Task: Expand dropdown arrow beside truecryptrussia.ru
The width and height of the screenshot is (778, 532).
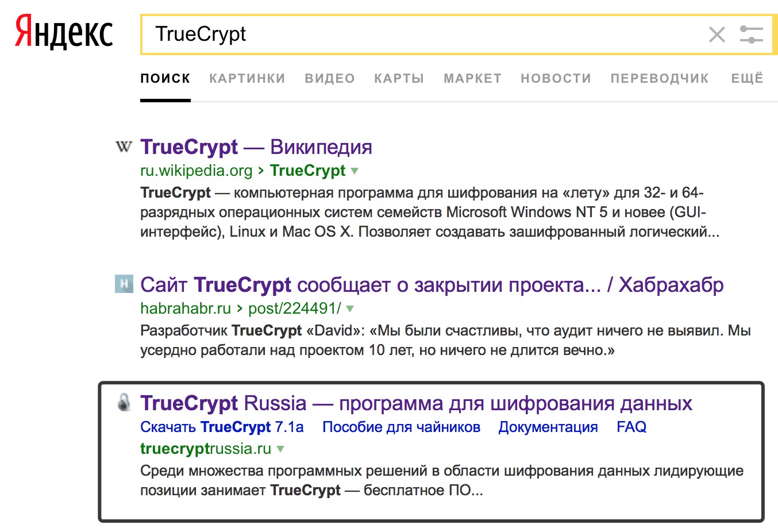Action: [x=280, y=449]
